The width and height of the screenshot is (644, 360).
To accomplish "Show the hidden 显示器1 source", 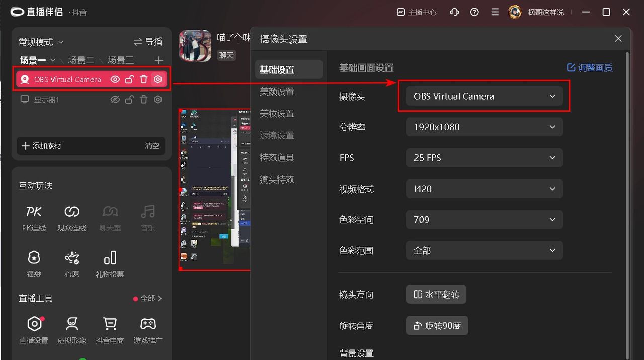I will coord(115,99).
